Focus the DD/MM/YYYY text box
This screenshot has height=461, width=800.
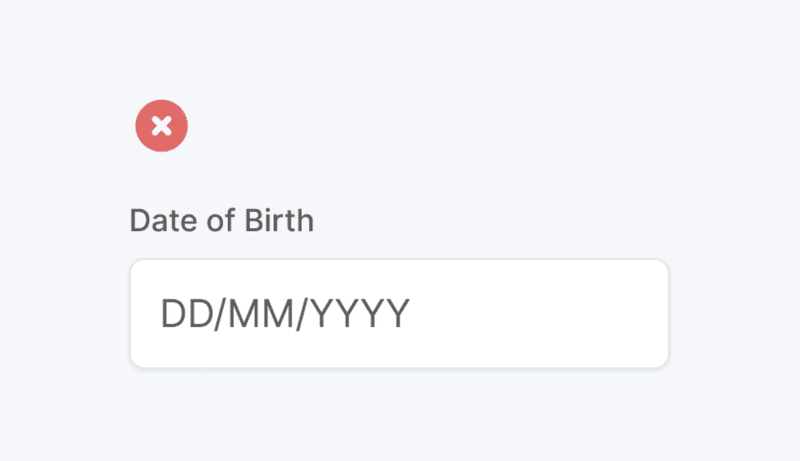point(399,313)
